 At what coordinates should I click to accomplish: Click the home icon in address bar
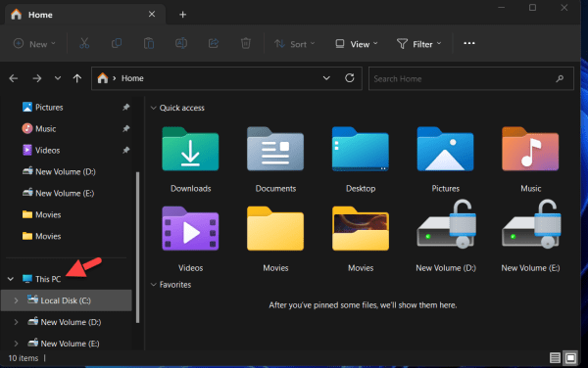click(x=103, y=78)
